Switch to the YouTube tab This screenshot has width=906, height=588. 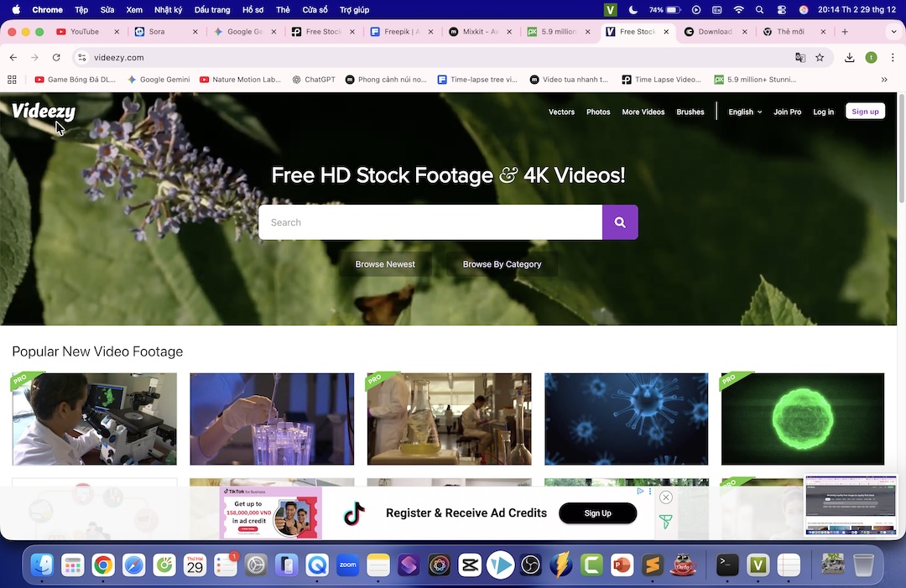84,32
